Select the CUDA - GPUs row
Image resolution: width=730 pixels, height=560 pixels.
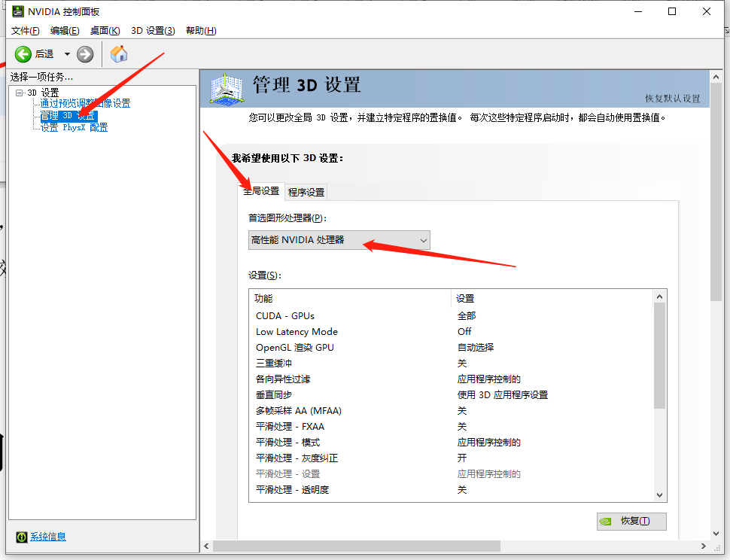(451, 316)
